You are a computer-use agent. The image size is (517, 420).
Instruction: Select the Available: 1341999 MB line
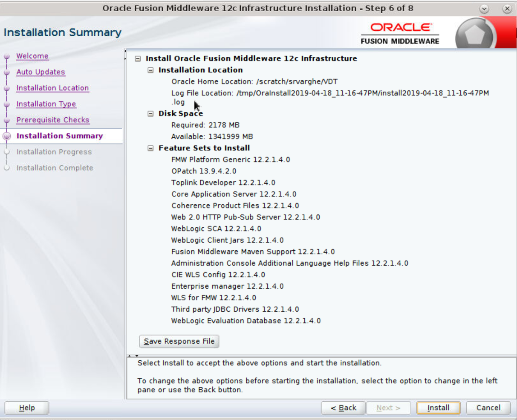[212, 137]
